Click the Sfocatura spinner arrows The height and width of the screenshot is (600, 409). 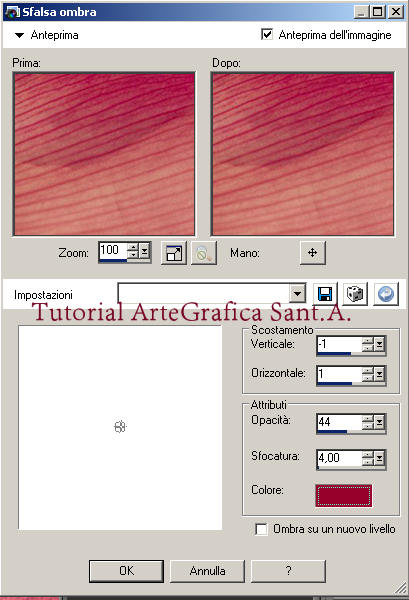pyautogui.click(x=368, y=458)
